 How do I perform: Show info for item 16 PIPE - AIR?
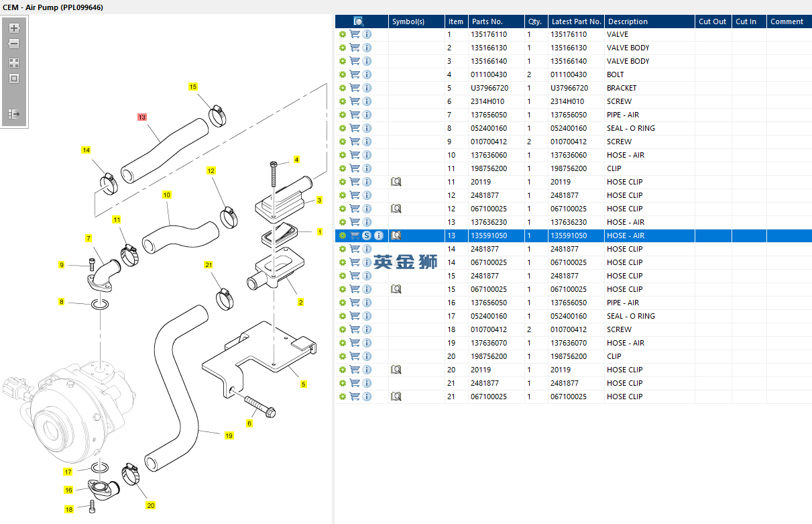(367, 303)
